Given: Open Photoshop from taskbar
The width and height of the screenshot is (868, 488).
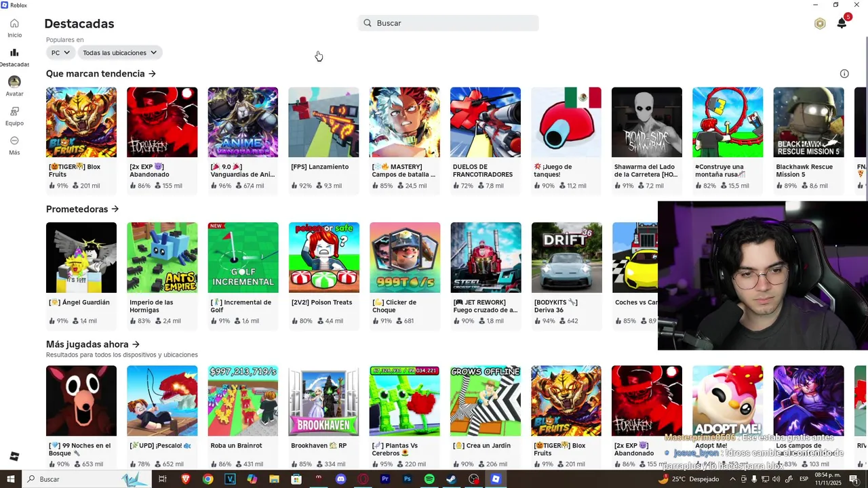Looking at the screenshot, I should 408,479.
